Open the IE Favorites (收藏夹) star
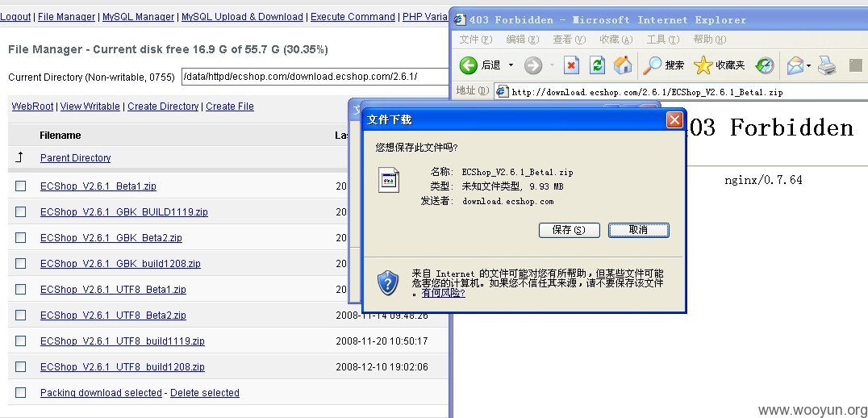Viewport: 868px width, 418px height. (703, 65)
